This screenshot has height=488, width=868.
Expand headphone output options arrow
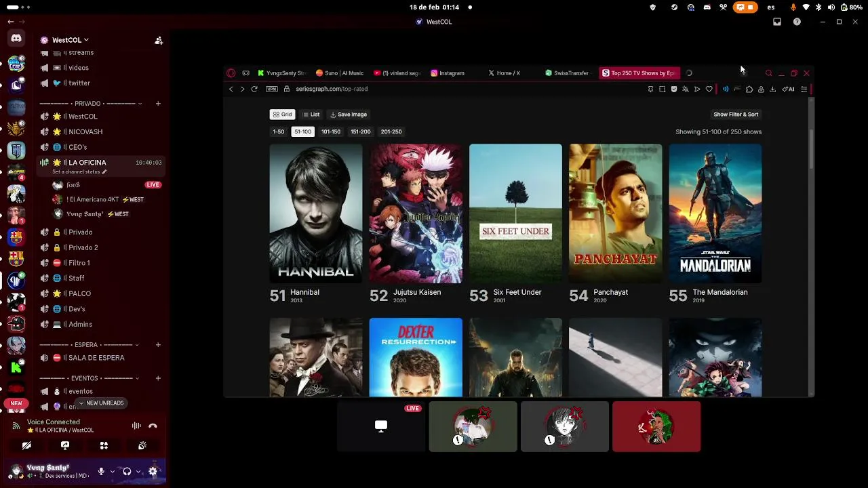point(138,471)
